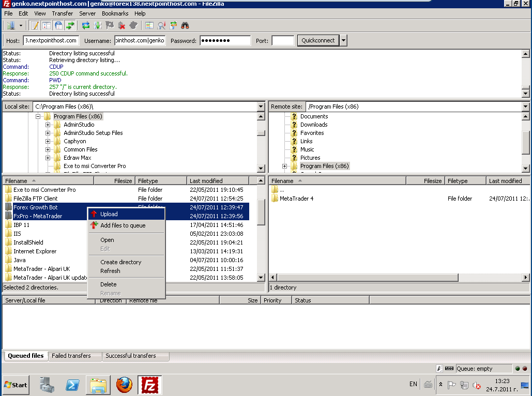Image resolution: width=532 pixels, height=396 pixels.
Task: Open the Local site path dropdown
Action: (261, 106)
